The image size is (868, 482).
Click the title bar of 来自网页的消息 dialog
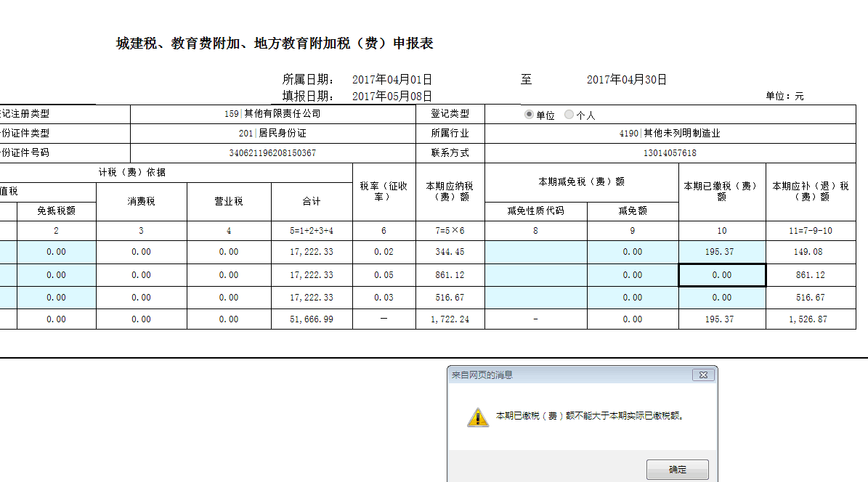tap(567, 375)
